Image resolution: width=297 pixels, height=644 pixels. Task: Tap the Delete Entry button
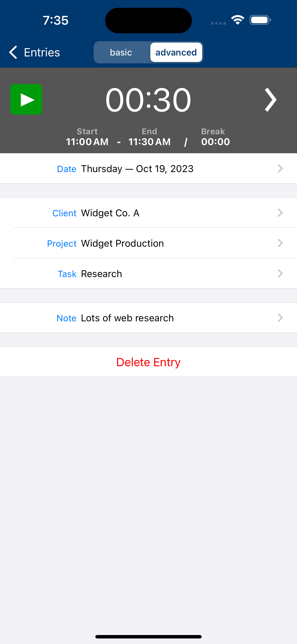pyautogui.click(x=148, y=362)
